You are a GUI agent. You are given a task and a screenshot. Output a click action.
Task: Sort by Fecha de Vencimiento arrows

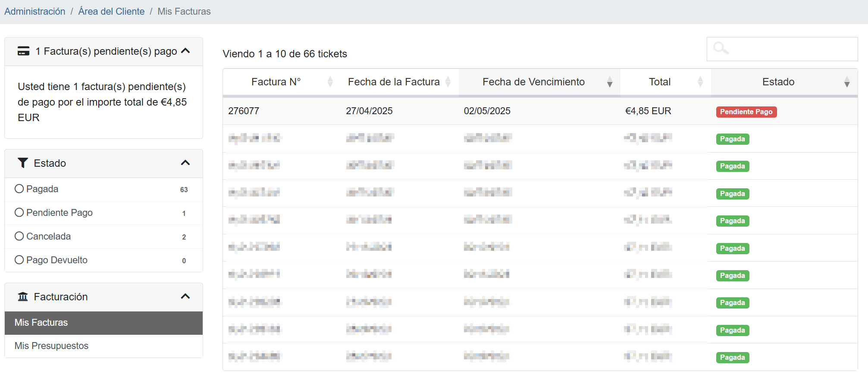610,82
